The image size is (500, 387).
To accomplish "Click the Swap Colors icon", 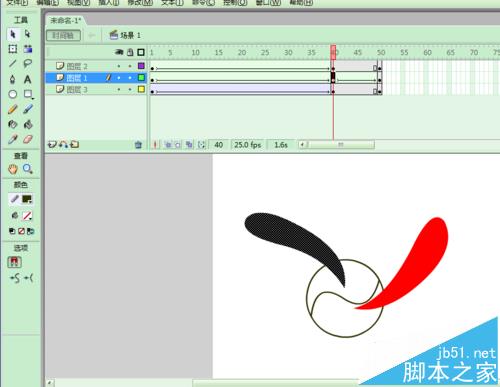I will pyautogui.click(x=30, y=231).
